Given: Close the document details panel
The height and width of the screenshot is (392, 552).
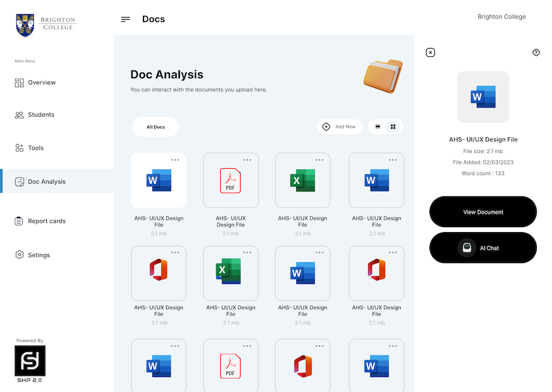Looking at the screenshot, I should 431,52.
